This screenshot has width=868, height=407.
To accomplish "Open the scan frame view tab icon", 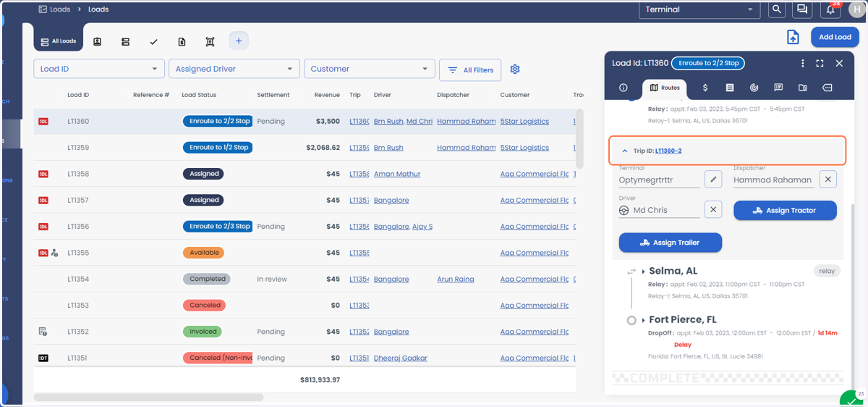I will [x=210, y=42].
